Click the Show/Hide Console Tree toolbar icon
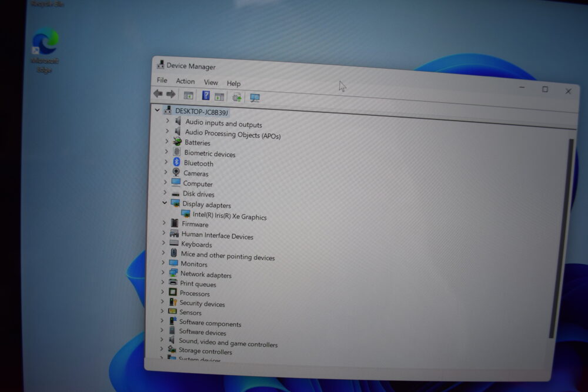588x392 pixels. coord(188,95)
